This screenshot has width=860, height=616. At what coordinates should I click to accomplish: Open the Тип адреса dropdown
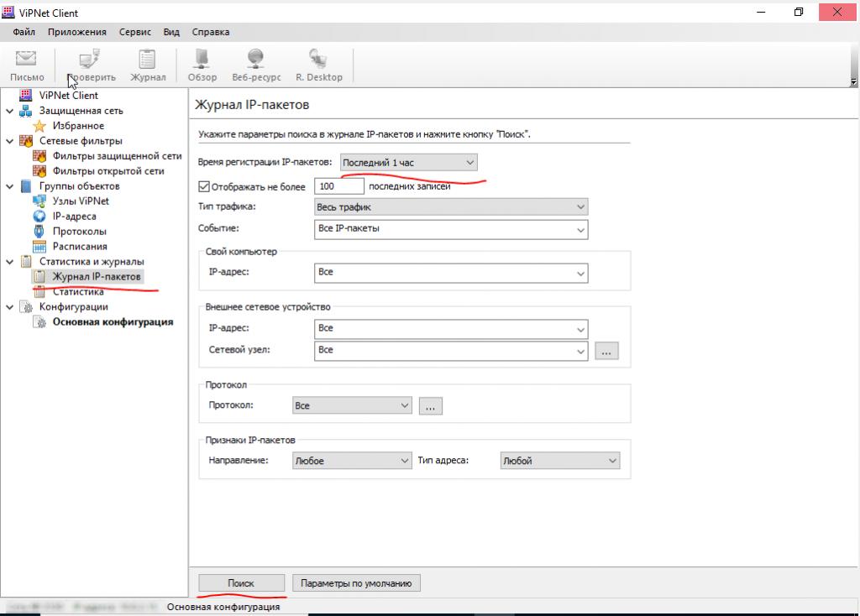tap(560, 461)
